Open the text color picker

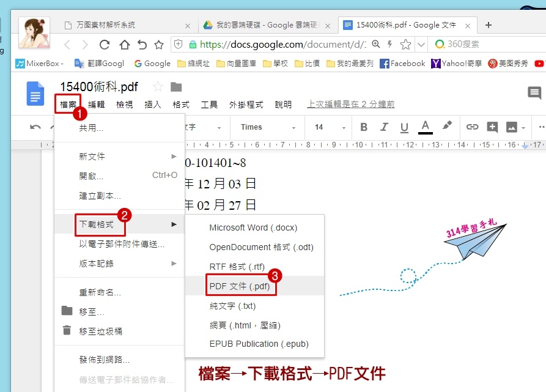coord(425,127)
